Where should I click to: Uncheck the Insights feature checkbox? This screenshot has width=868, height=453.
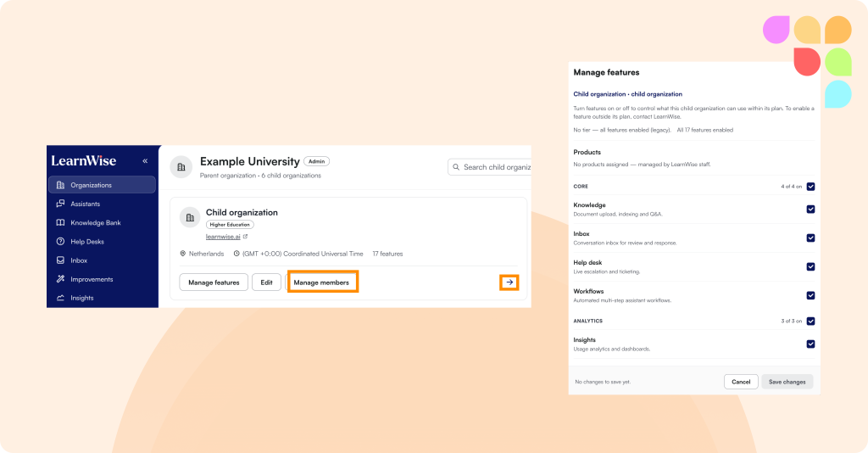(x=810, y=344)
